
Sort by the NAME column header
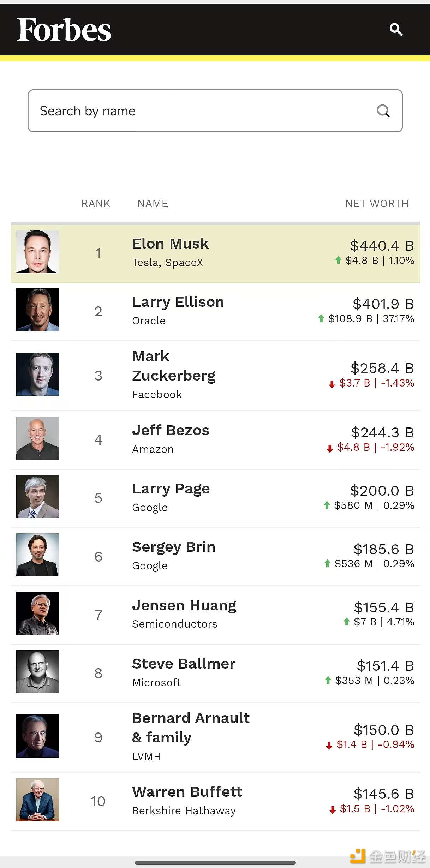(x=153, y=204)
